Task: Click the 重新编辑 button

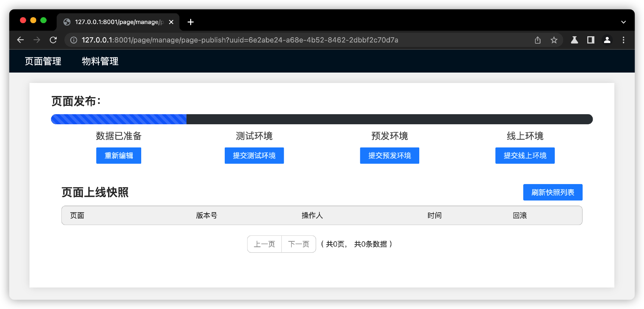Action: pos(118,156)
